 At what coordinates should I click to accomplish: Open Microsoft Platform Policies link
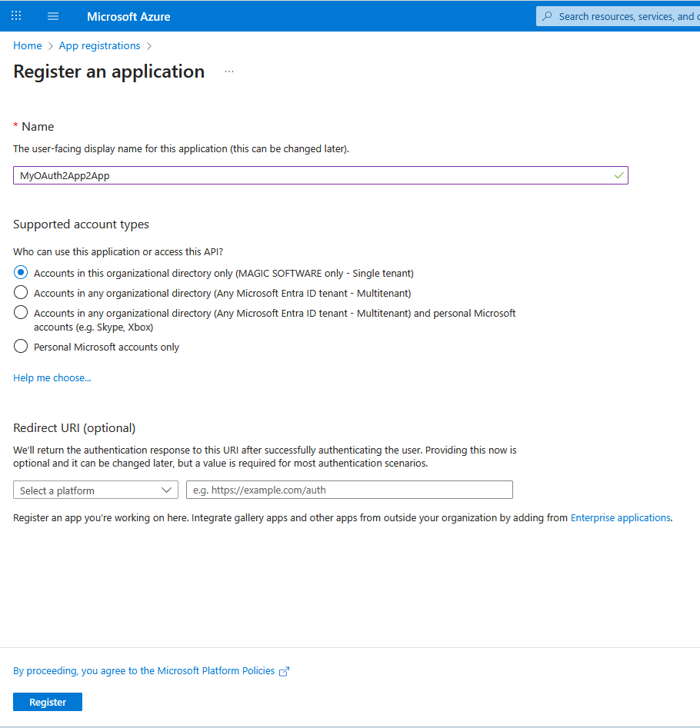144,671
